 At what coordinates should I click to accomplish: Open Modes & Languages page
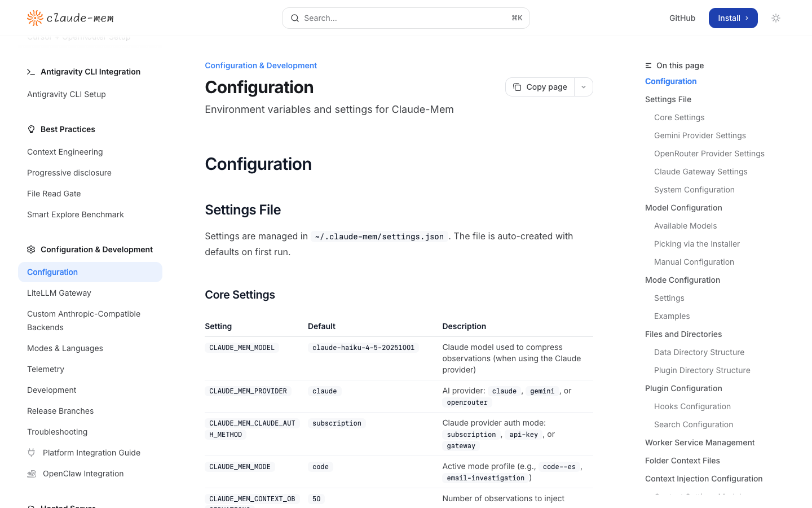tap(65, 348)
